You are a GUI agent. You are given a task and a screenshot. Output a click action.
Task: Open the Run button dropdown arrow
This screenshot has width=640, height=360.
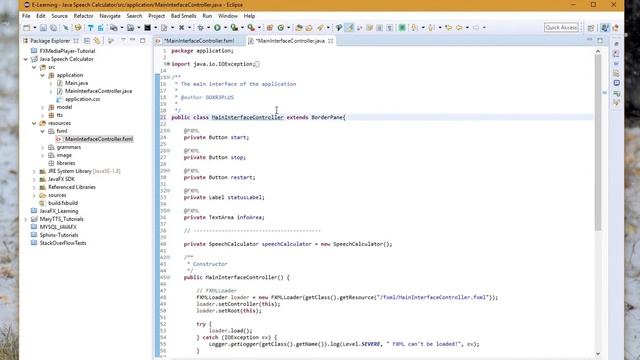point(225,28)
